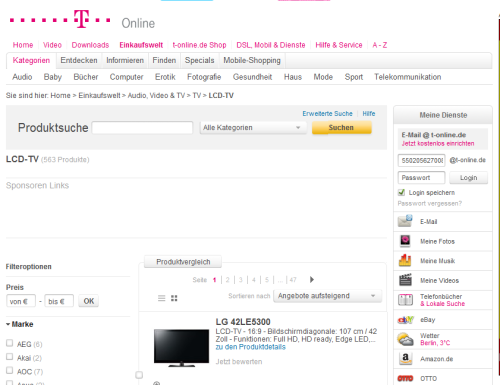The image size is (500, 385).
Task: Check the AEG brand filter
Action: [x=10, y=343]
